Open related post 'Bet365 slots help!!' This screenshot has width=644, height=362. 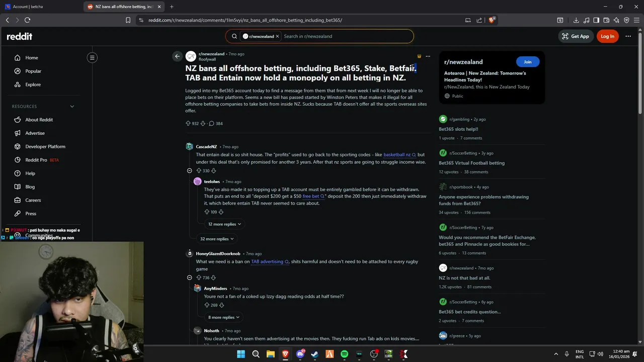(458, 129)
